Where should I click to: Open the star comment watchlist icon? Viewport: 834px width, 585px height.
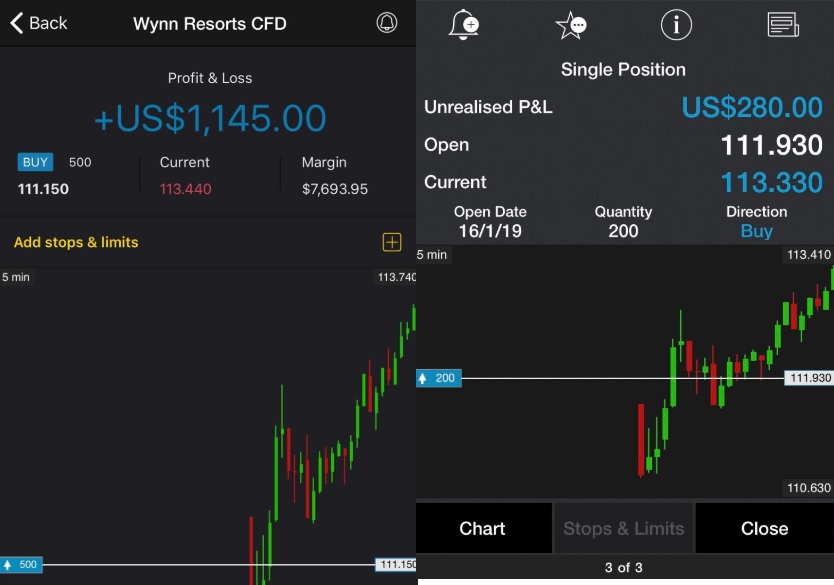pos(571,25)
